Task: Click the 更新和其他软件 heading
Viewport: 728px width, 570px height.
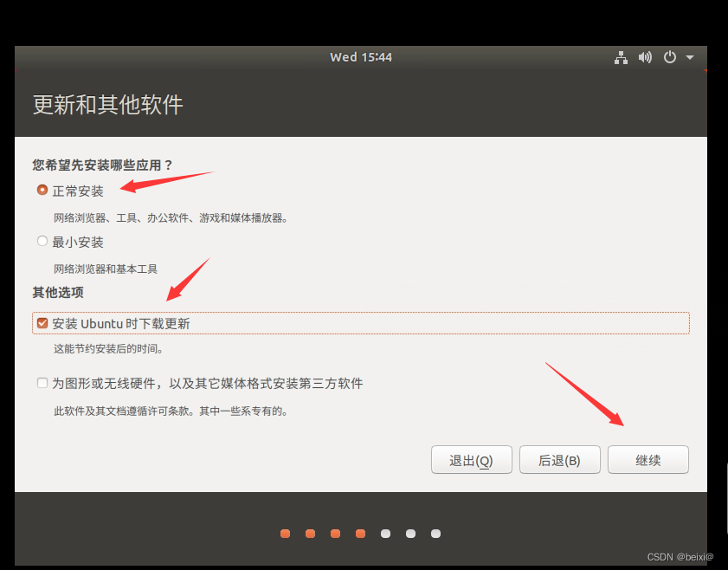Action: point(107,105)
